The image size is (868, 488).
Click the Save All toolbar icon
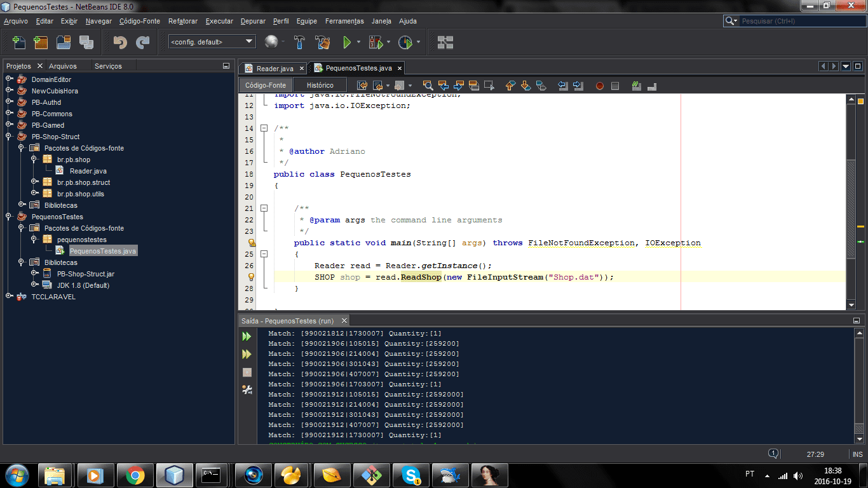pos(86,43)
